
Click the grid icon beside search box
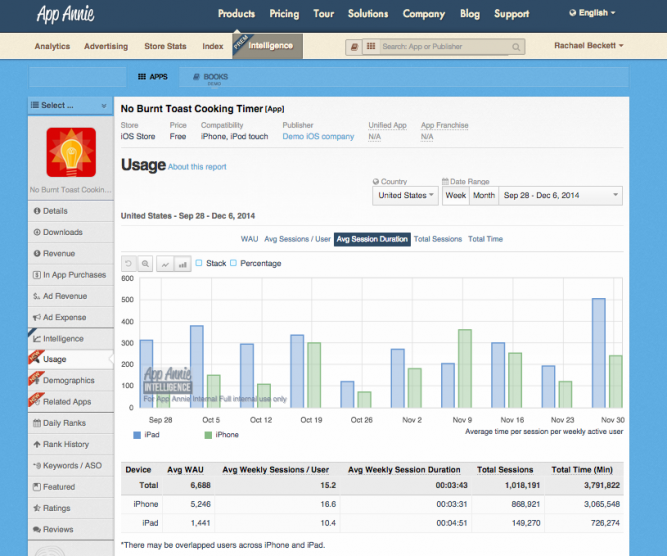[371, 47]
